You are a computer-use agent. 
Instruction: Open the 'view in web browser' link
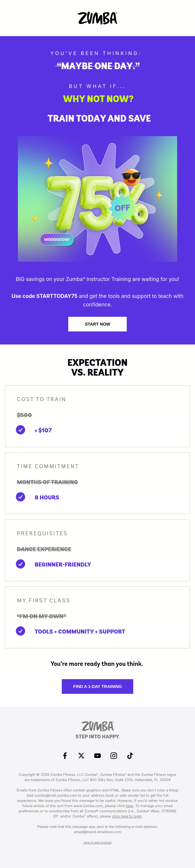pos(97,843)
